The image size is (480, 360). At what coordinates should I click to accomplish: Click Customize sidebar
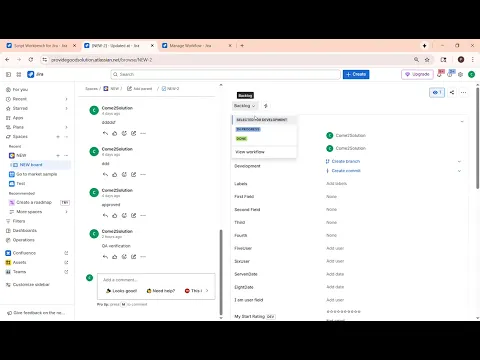31,285
